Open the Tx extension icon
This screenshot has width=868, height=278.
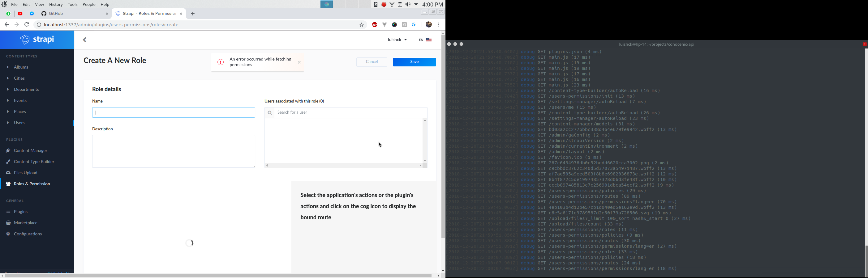point(414,25)
